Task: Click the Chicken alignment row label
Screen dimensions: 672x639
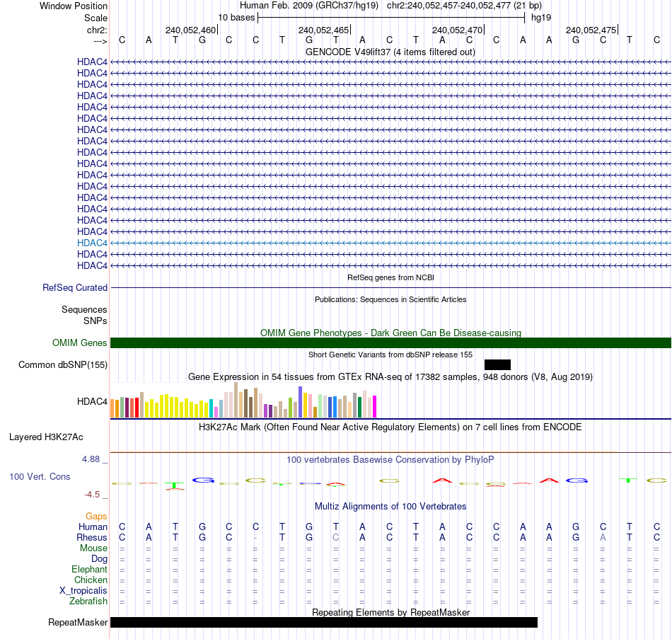Action: click(91, 580)
